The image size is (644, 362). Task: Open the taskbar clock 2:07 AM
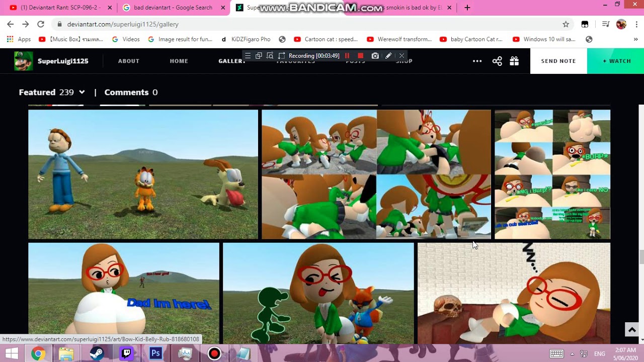pyautogui.click(x=625, y=353)
